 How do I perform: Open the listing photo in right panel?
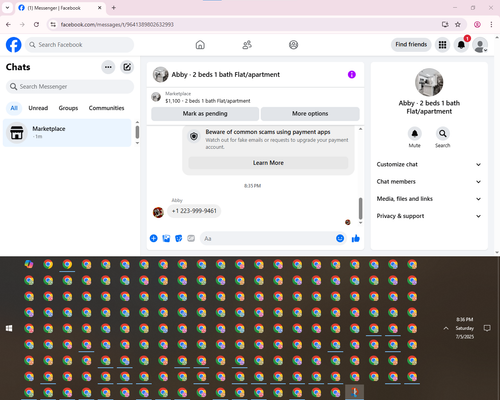(429, 82)
